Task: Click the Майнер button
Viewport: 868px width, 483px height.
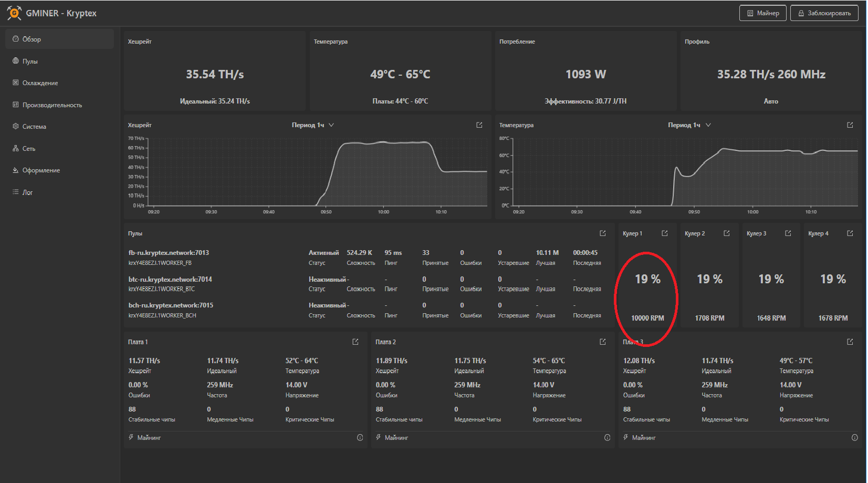Action: tap(762, 13)
